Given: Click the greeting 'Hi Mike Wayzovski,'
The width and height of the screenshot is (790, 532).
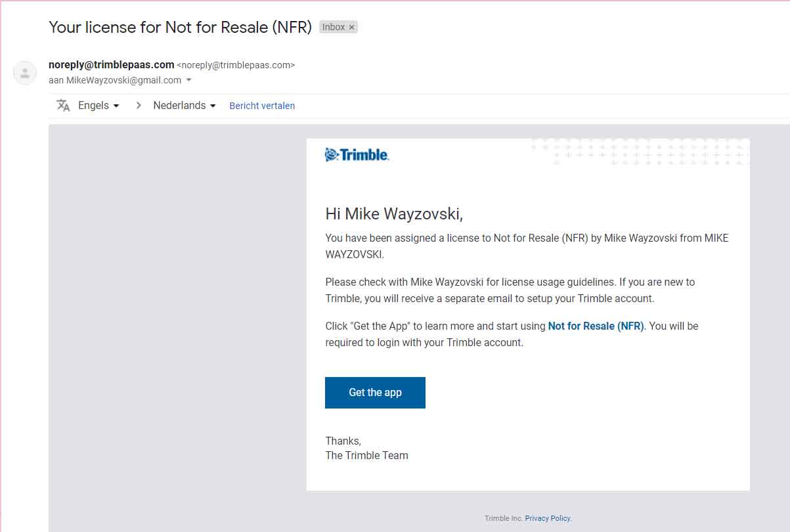Looking at the screenshot, I should tap(394, 213).
